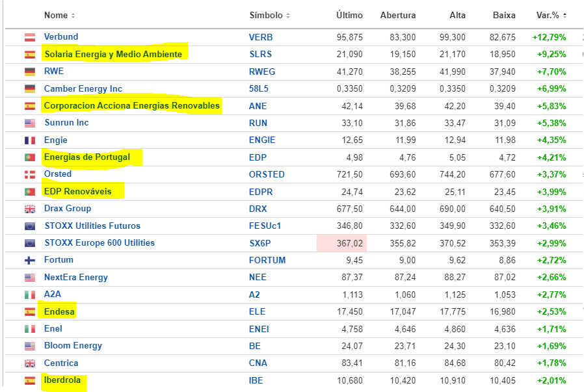Image resolution: width=584 pixels, height=392 pixels.
Task: Open the Corporacion Acciona Energias Renovables link
Action: coord(131,105)
